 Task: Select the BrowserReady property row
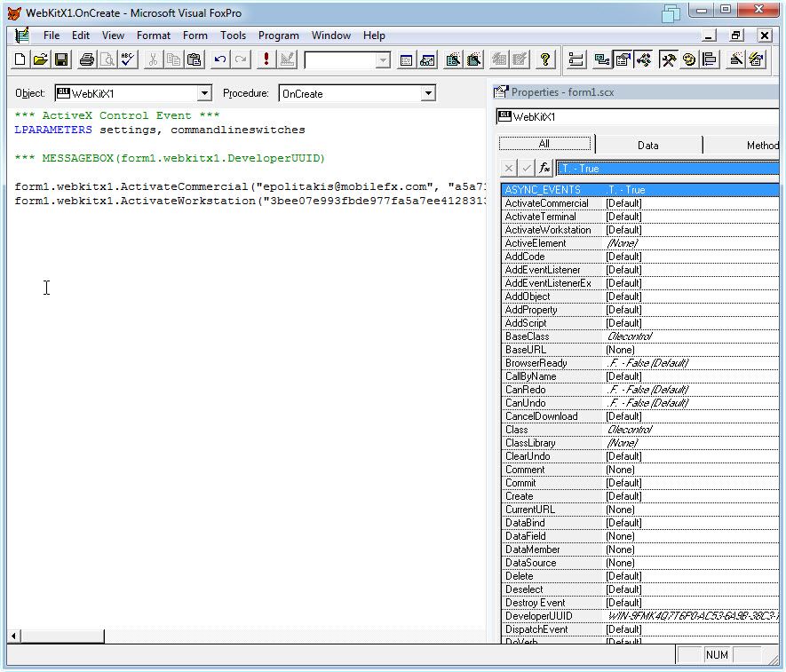pyautogui.click(x=640, y=363)
